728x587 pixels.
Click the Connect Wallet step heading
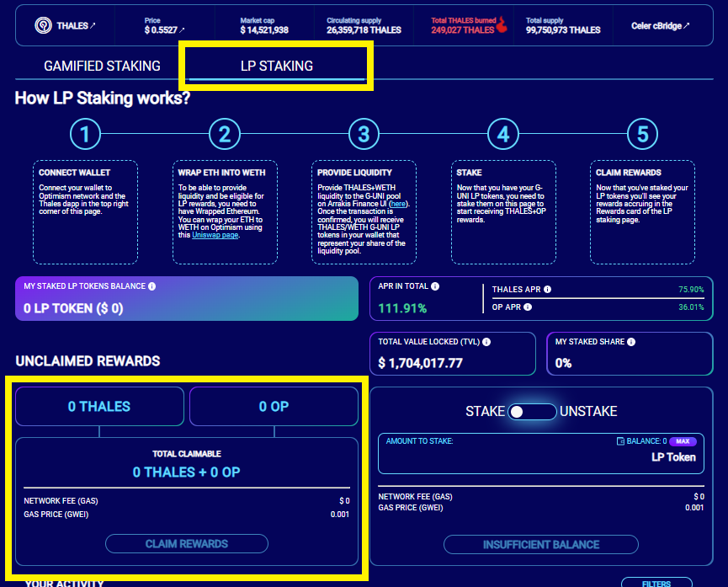pyautogui.click(x=75, y=173)
